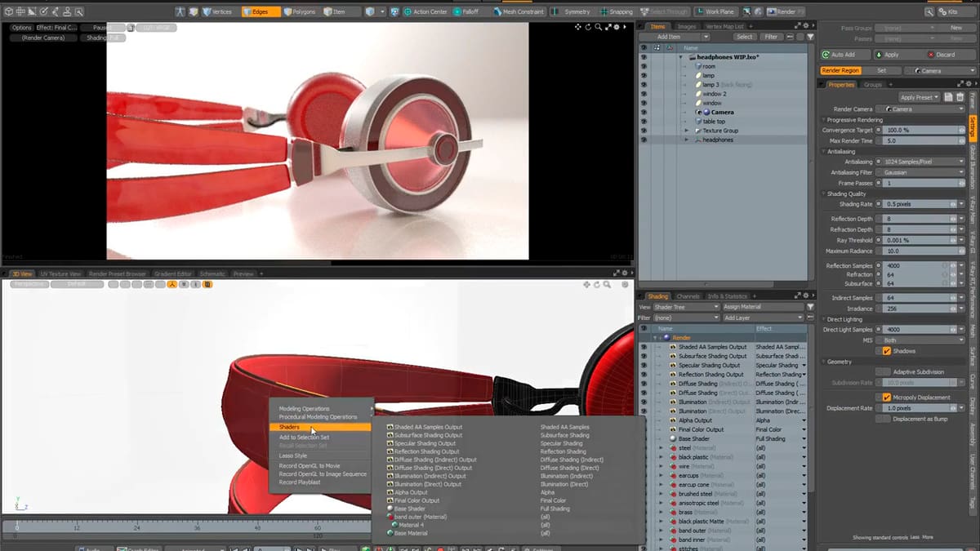980x551 pixels.
Task: Open the MIS Both dropdown
Action: (924, 340)
